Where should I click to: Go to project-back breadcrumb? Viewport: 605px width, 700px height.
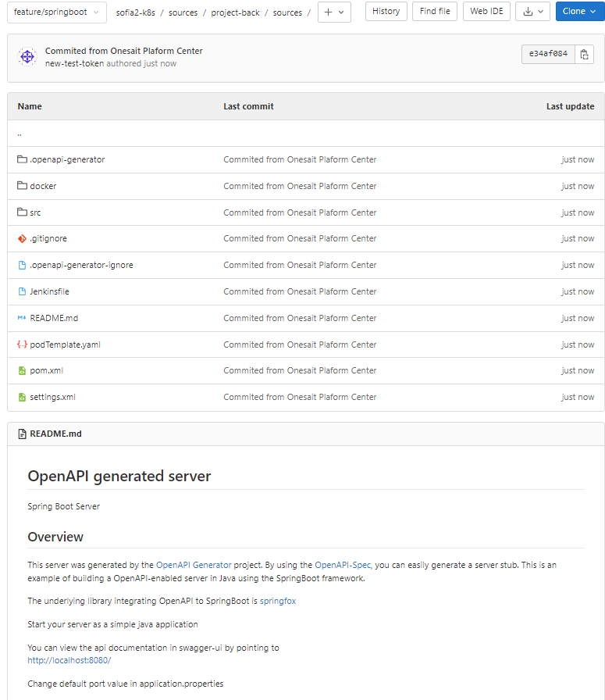tap(235, 12)
